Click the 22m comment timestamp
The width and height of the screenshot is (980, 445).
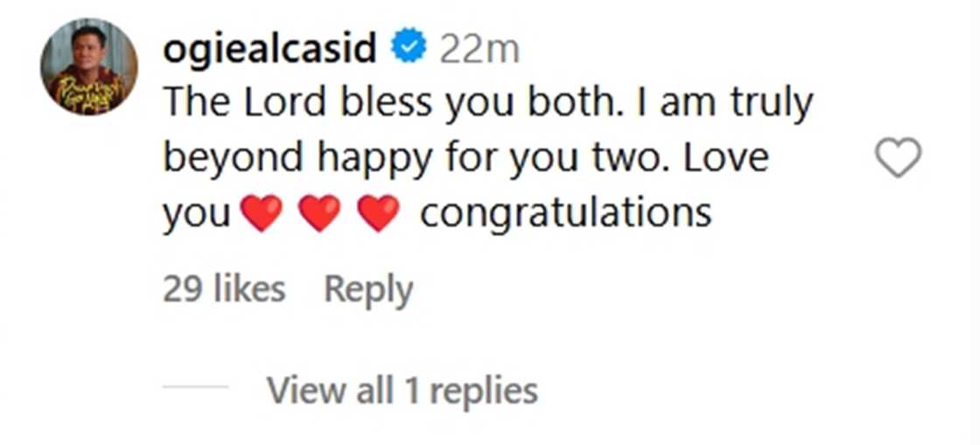[479, 50]
